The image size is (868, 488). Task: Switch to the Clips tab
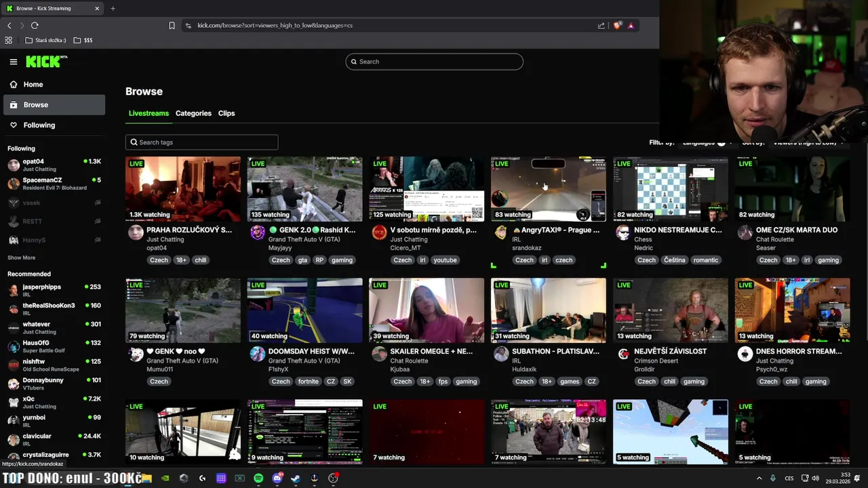click(226, 113)
